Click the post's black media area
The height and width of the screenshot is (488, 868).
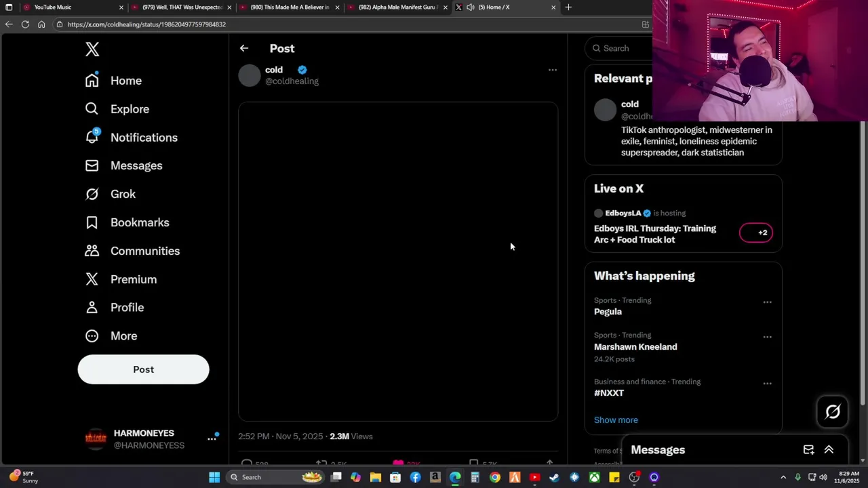tap(398, 262)
